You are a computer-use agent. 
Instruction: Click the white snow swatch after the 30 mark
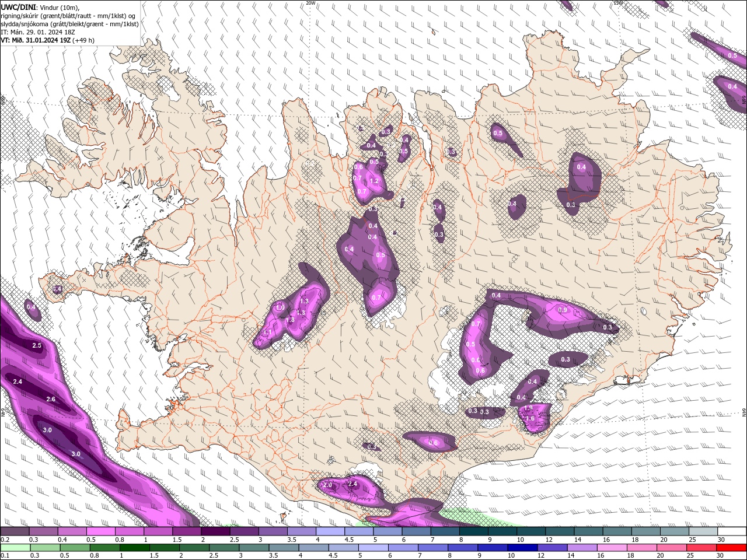732,531
